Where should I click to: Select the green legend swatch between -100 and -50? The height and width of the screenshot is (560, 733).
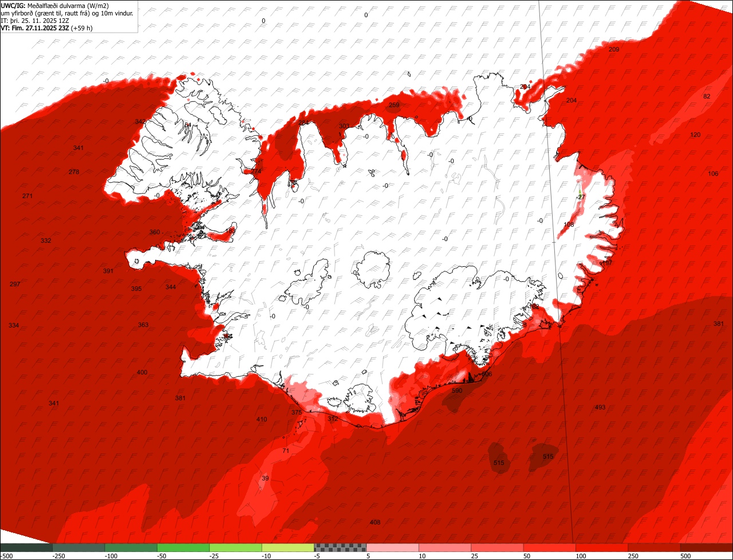[131, 547]
